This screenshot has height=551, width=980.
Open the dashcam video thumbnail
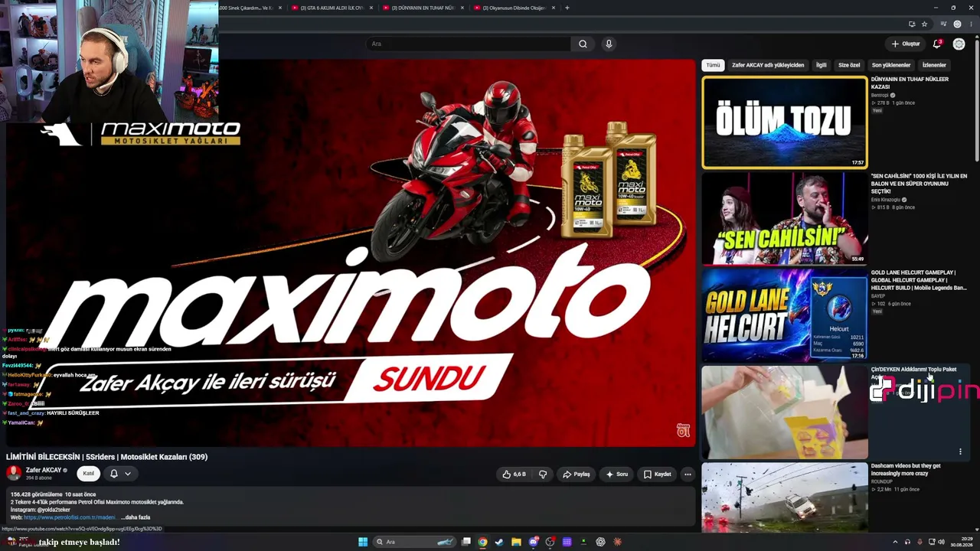[785, 499]
